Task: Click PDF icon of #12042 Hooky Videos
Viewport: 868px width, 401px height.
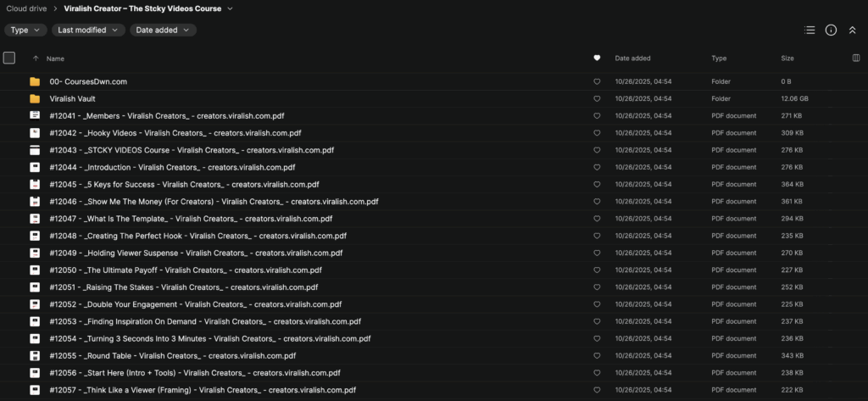Action: tap(35, 133)
